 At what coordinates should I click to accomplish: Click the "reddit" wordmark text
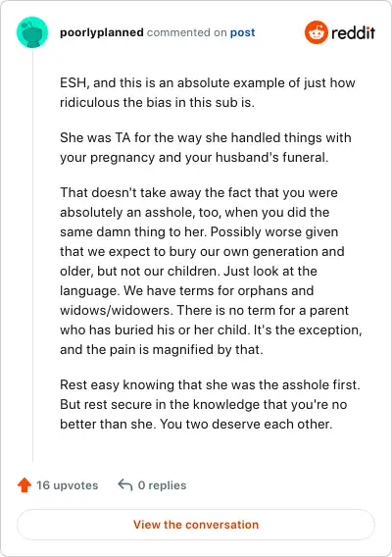354,32
